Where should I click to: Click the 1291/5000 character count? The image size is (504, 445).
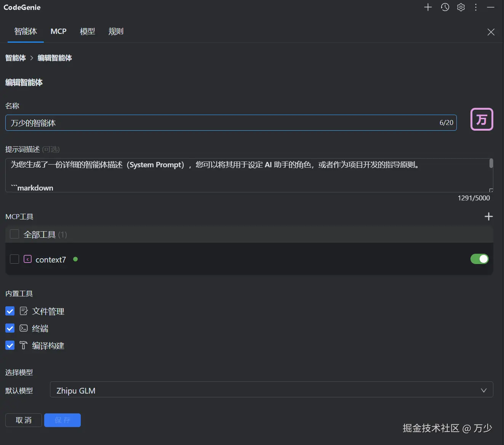click(x=474, y=198)
